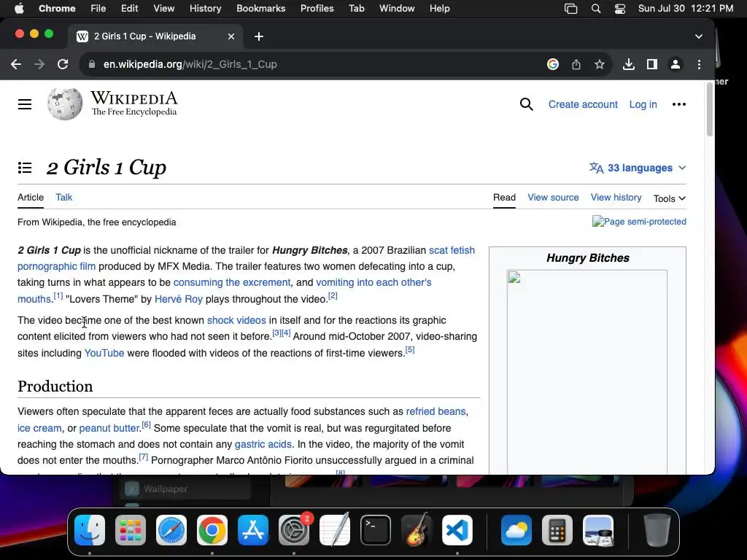Open Wikipedia search magnifier icon

click(527, 104)
